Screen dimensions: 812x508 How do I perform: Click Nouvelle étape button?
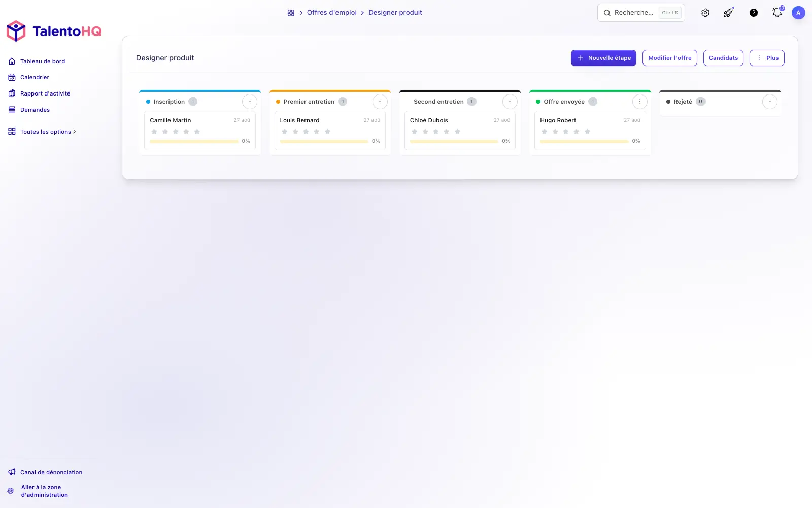(603, 58)
